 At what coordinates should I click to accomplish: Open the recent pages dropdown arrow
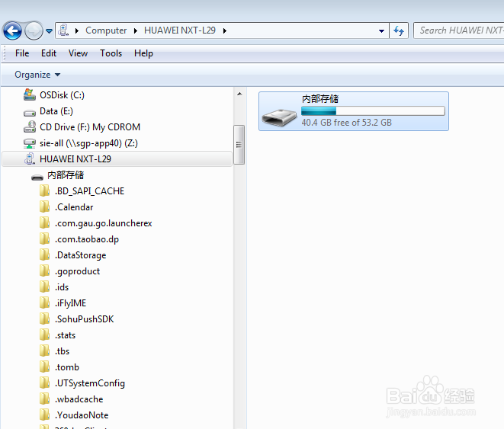point(49,31)
